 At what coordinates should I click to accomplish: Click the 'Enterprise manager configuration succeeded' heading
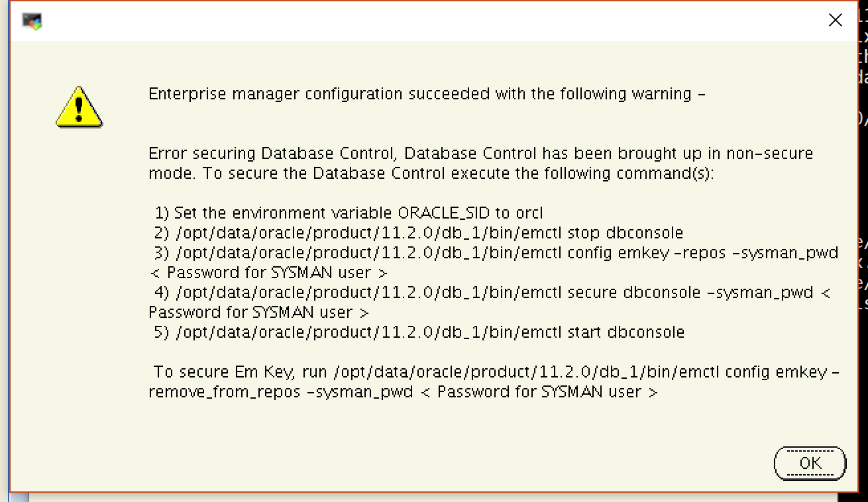[x=426, y=94]
